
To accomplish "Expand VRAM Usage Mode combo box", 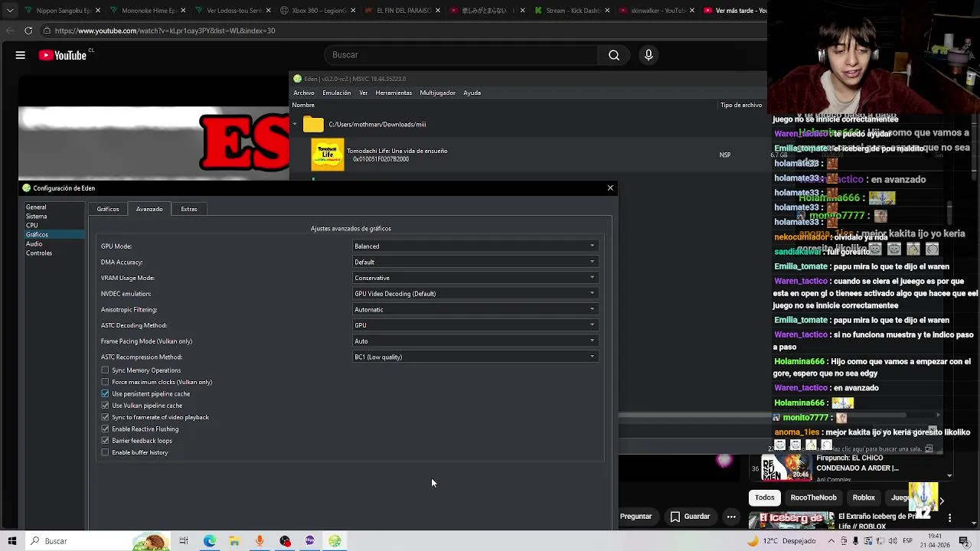I will coord(475,278).
